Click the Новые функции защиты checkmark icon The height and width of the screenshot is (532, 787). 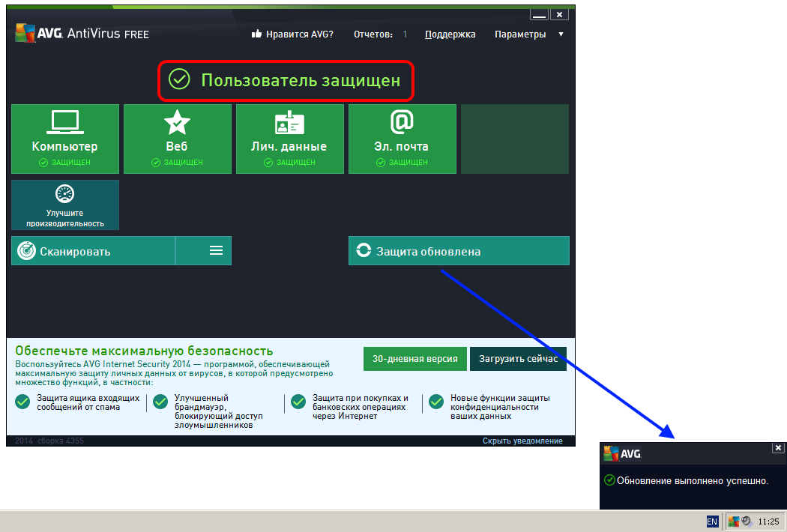436,402
